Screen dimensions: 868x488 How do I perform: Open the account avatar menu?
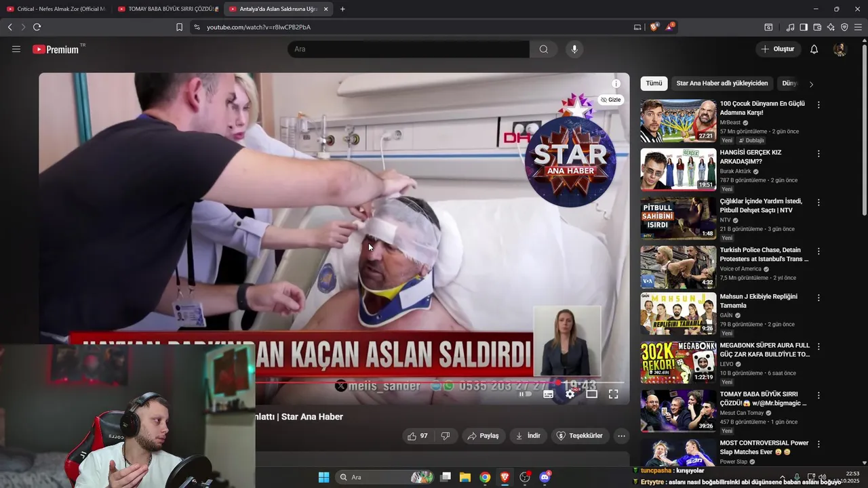click(x=840, y=49)
